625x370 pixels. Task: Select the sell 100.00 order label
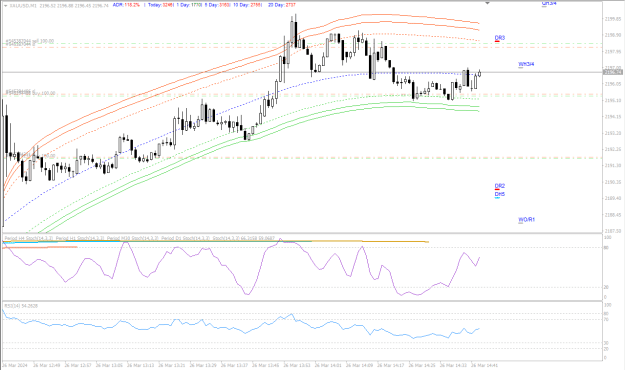coord(30,41)
